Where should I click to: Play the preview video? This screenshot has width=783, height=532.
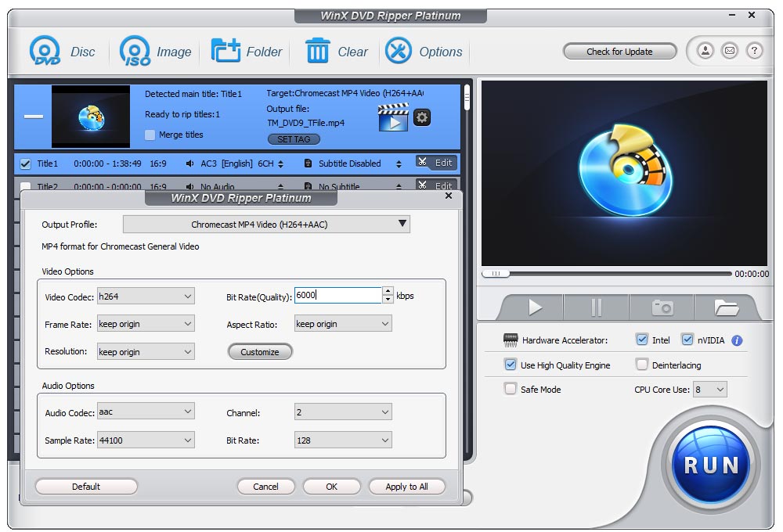tap(535, 307)
